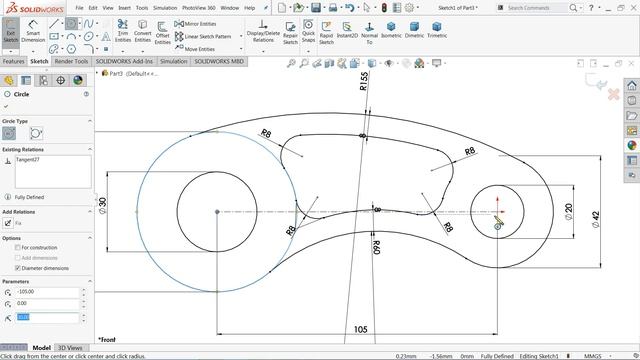Viewport: 640px width, 360px height.
Task: Click Offset Entities
Action: point(162,33)
